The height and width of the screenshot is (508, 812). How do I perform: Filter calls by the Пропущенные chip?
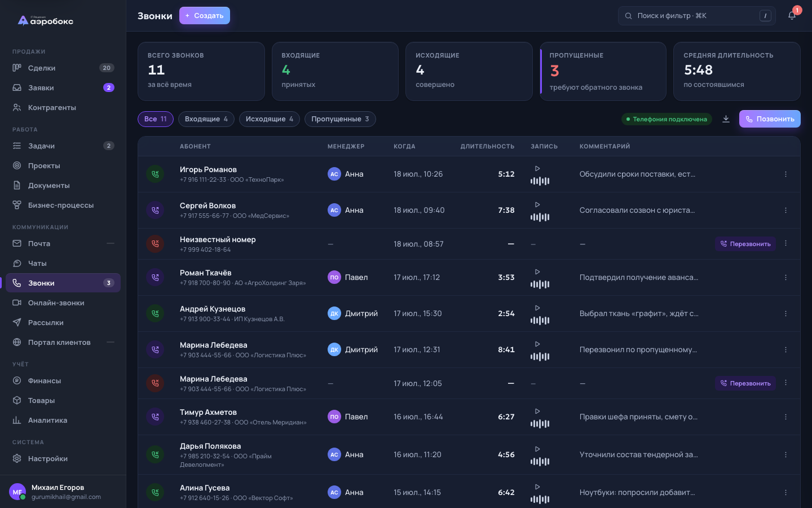tap(340, 119)
